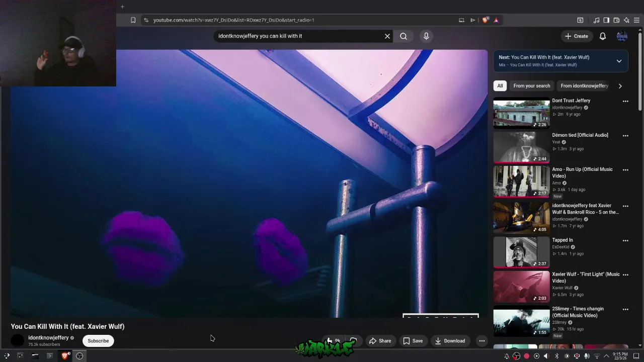The height and width of the screenshot is (362, 644).
Task: Open the media control music note icon
Action: pos(596,20)
